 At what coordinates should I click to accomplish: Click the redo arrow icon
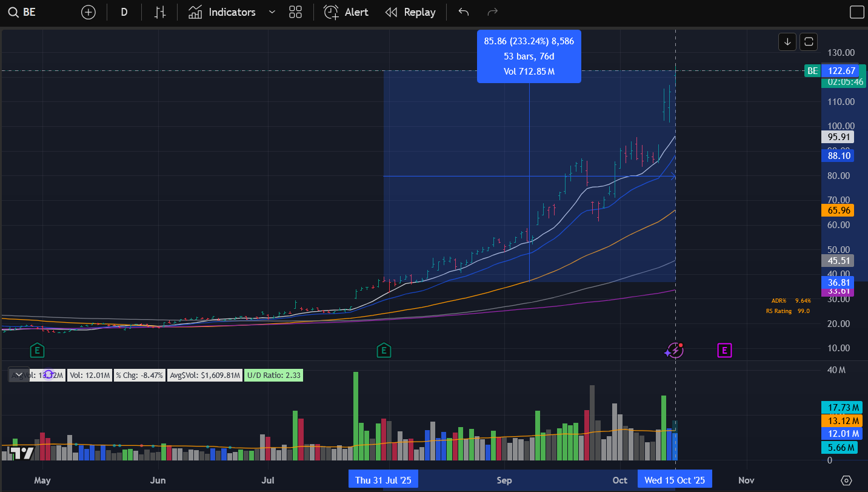[x=492, y=12]
